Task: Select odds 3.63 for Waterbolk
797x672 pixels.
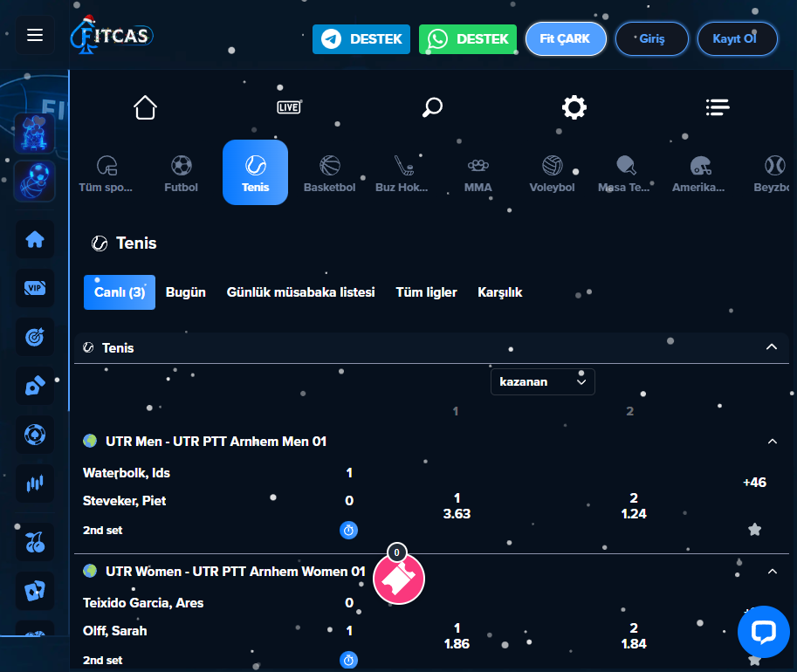Action: [x=457, y=506]
